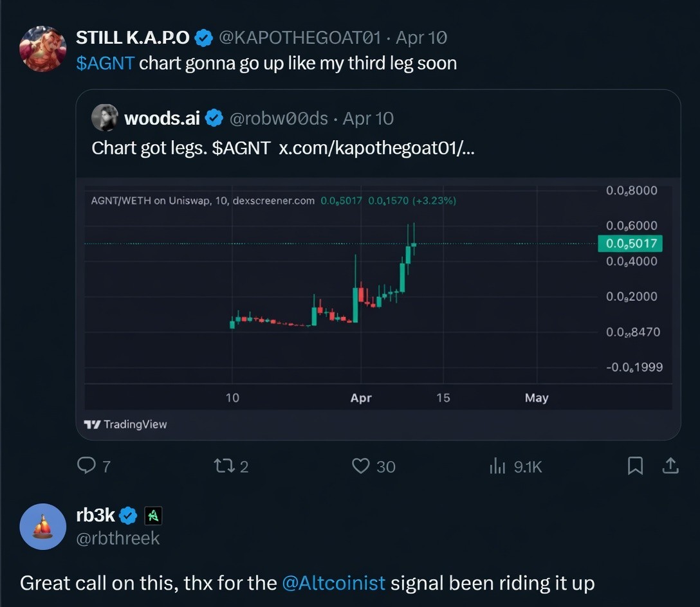Reply to the KAPOTHEGOAT01 tweet
The image size is (700, 607).
[x=87, y=466]
